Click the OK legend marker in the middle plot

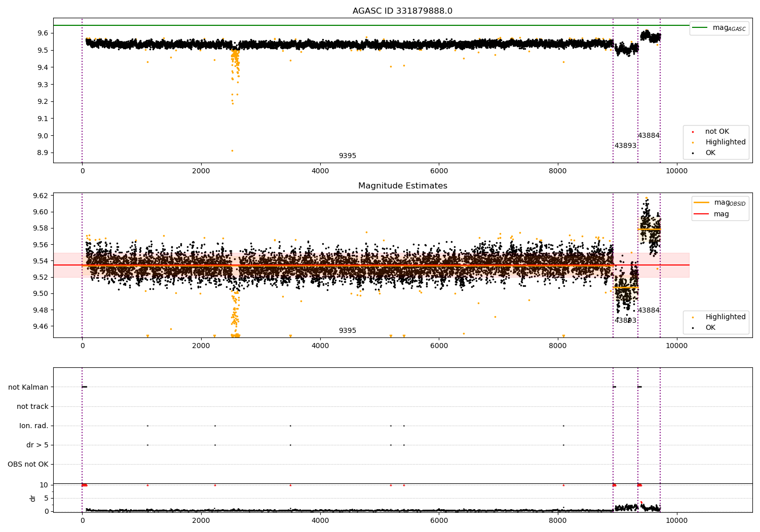pyautogui.click(x=693, y=328)
